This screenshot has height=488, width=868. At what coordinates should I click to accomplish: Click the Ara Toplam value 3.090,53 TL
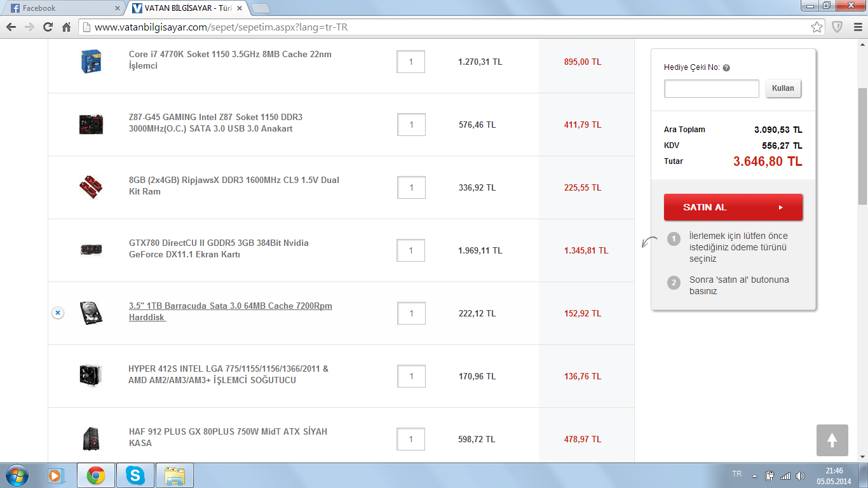click(778, 130)
